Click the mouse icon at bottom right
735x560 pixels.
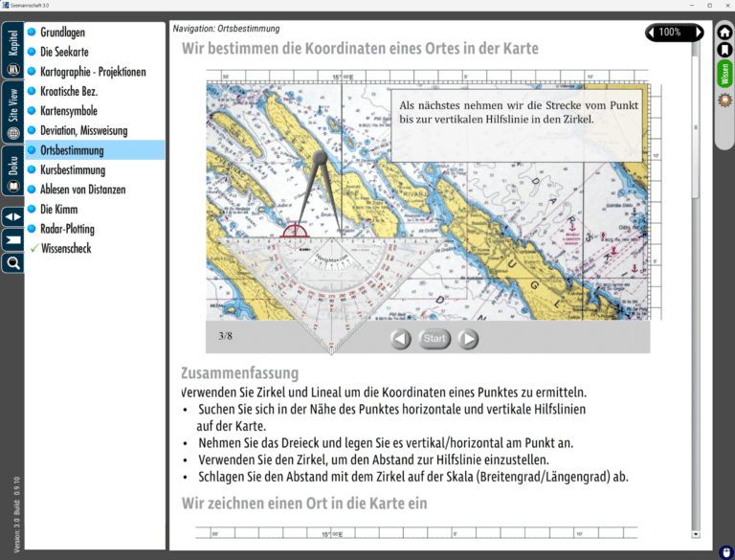coord(727,552)
